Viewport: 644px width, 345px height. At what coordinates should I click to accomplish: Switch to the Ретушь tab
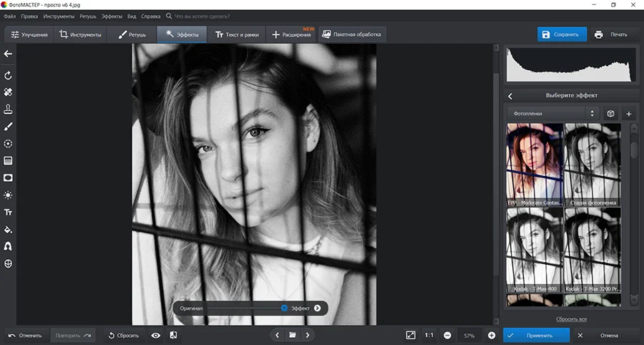pyautogui.click(x=132, y=34)
